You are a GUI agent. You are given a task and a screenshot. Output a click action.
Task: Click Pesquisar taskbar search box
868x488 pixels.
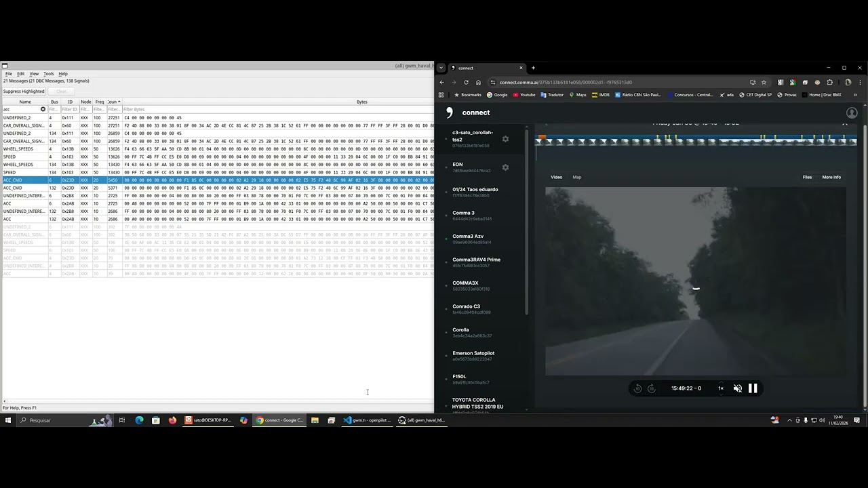click(x=64, y=420)
